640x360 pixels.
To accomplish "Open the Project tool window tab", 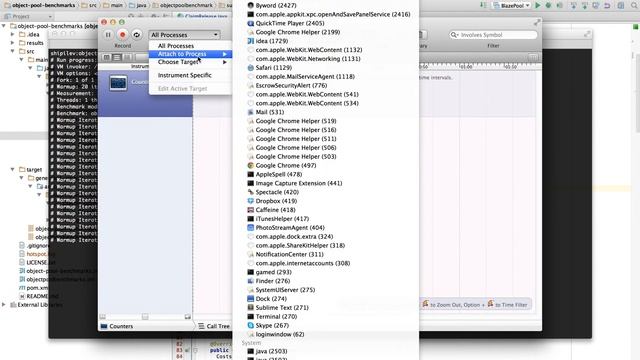I will tap(20, 16).
